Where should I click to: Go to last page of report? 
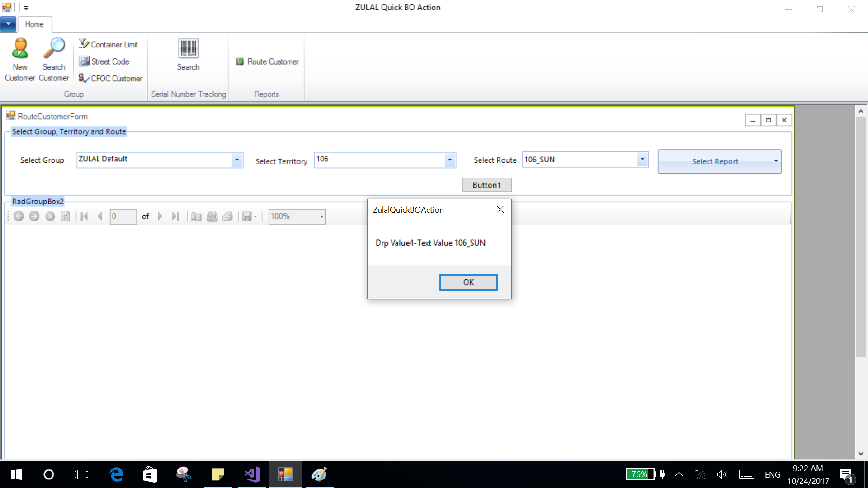tap(175, 216)
